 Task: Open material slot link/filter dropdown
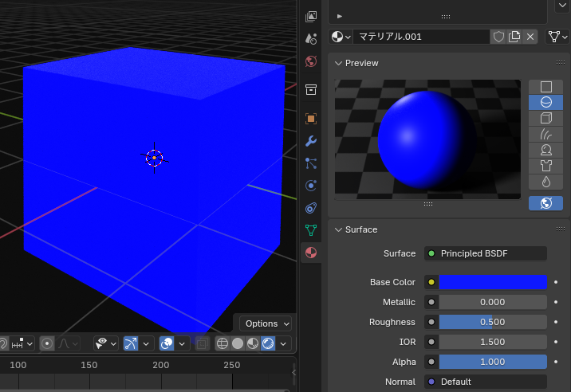point(557,37)
